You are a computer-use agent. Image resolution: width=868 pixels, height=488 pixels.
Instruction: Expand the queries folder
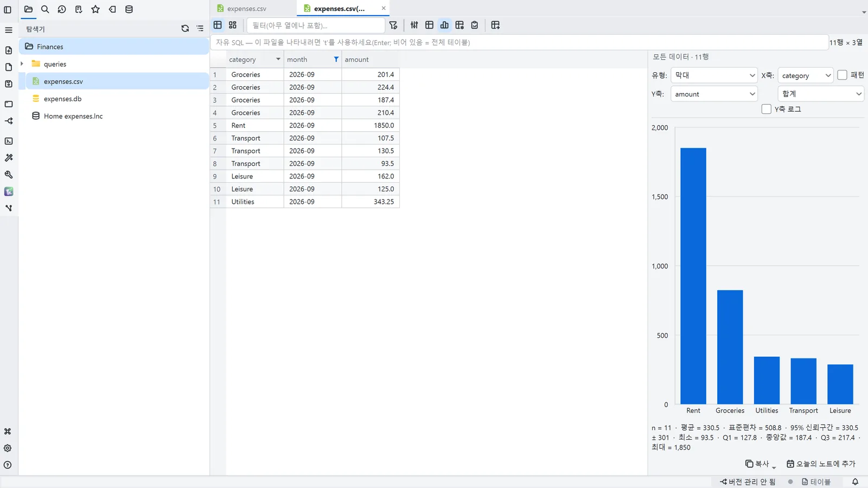(x=22, y=64)
